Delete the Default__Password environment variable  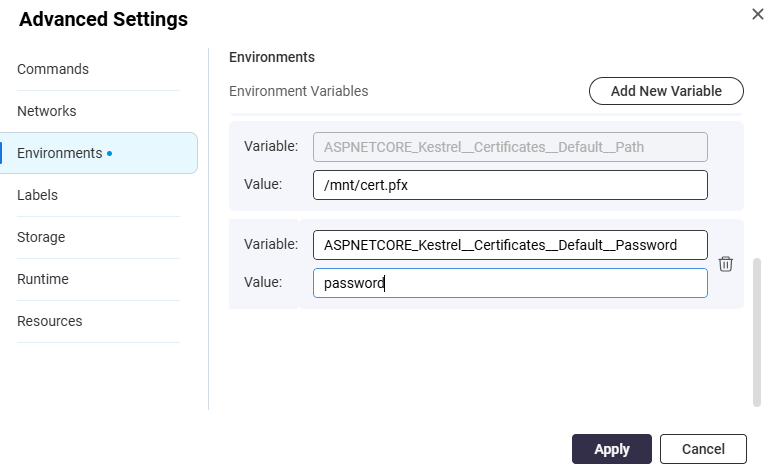click(726, 264)
